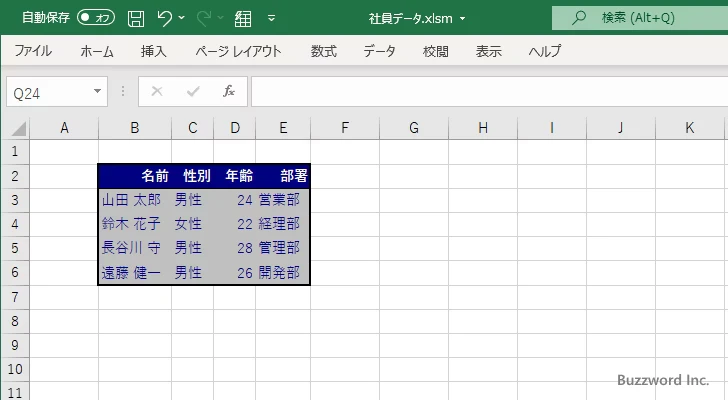Expand the Name Box dropdown arrow

coord(98,91)
